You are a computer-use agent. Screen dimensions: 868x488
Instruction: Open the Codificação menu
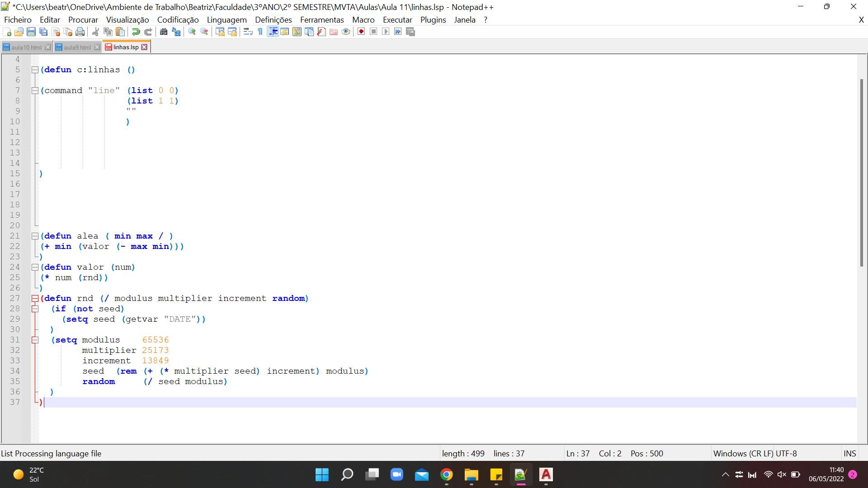pos(178,20)
